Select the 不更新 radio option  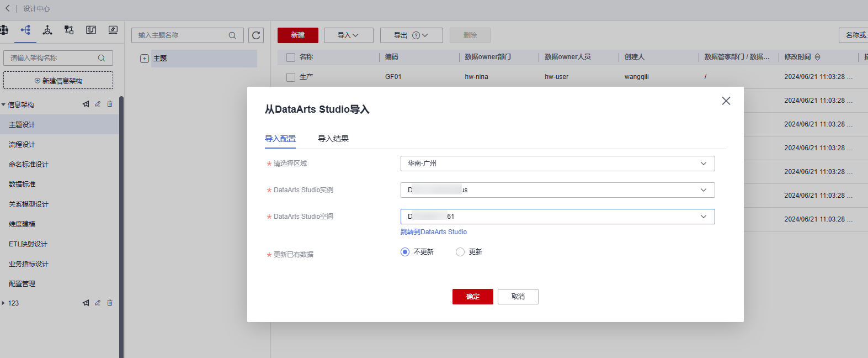point(405,252)
